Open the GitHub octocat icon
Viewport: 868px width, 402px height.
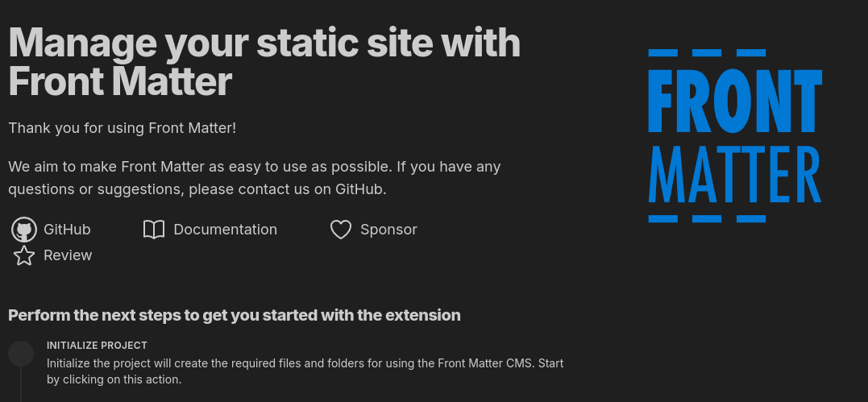coord(24,230)
